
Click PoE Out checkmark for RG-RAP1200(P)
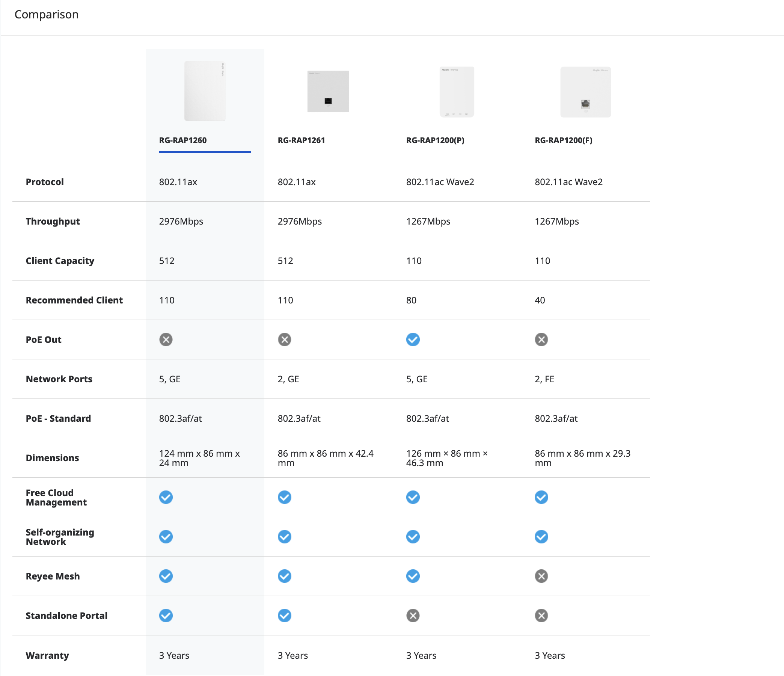[413, 340]
